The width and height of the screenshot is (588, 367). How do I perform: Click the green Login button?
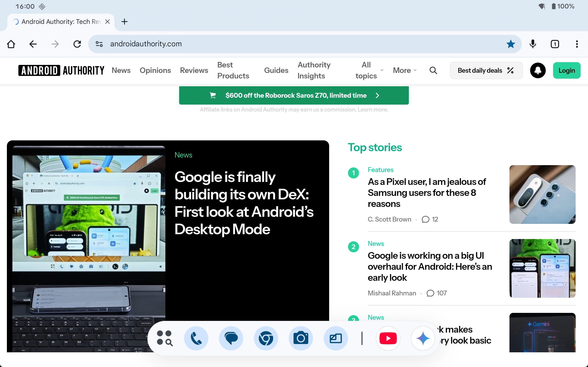[566, 70]
